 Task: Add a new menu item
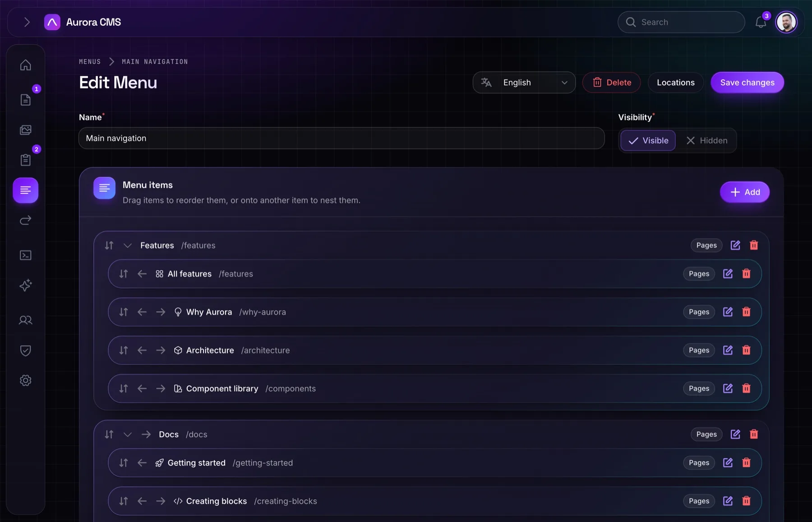(744, 192)
